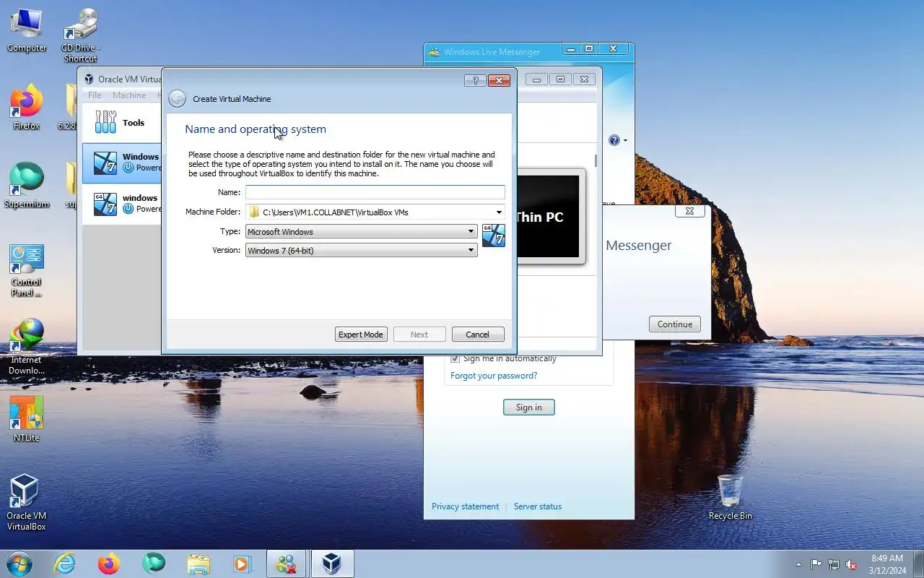
Task: Launch Supermium from the taskbar
Action: 154,564
